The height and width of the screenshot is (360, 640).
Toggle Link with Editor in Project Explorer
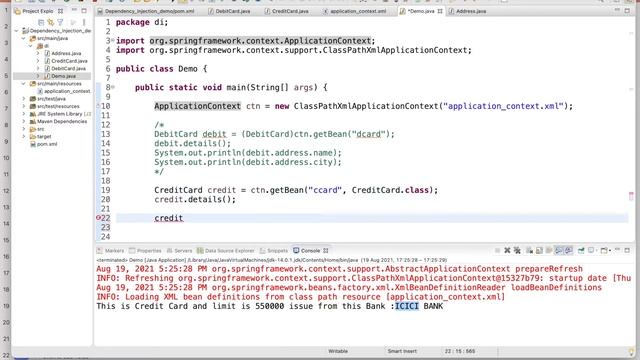(x=51, y=22)
